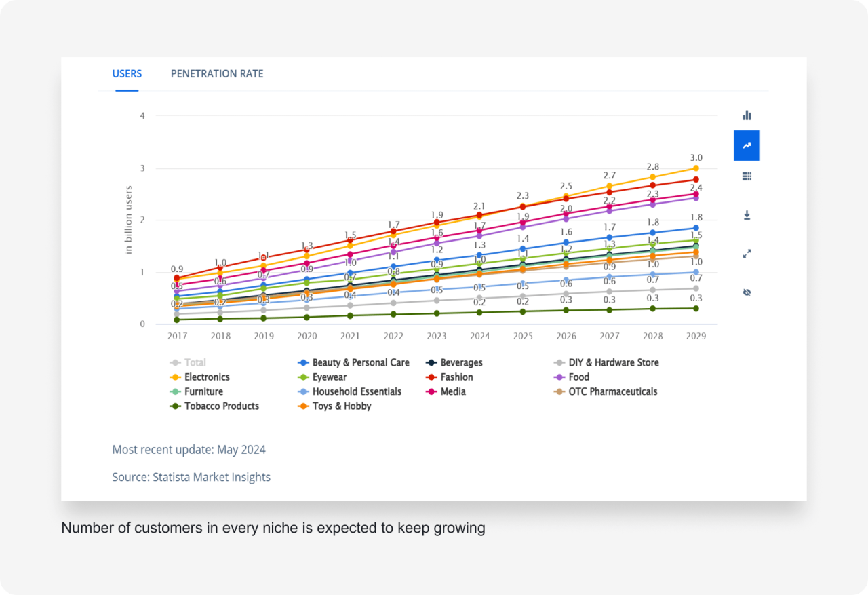The height and width of the screenshot is (595, 868).
Task: Hide the Fashion series via its legend entry
Action: coord(458,377)
